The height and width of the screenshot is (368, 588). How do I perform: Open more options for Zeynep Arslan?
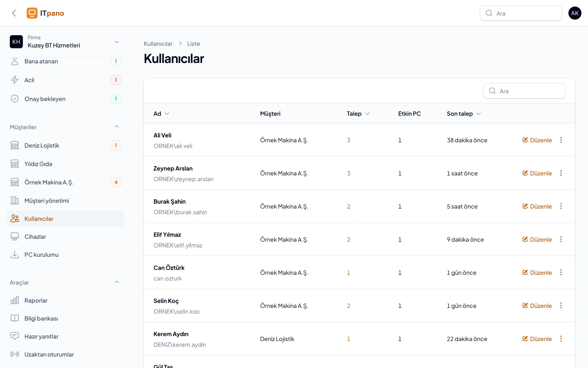pos(561,173)
